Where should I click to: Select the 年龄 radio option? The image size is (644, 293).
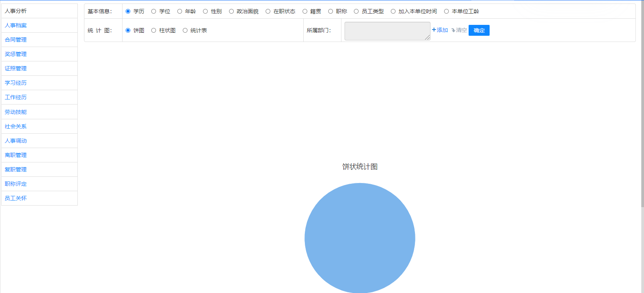(x=180, y=11)
